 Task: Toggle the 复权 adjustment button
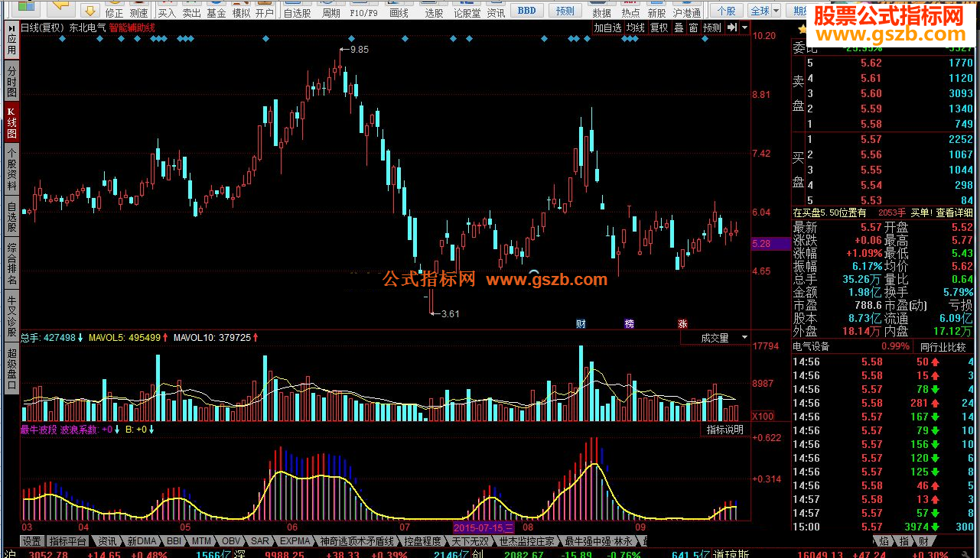coord(659,28)
